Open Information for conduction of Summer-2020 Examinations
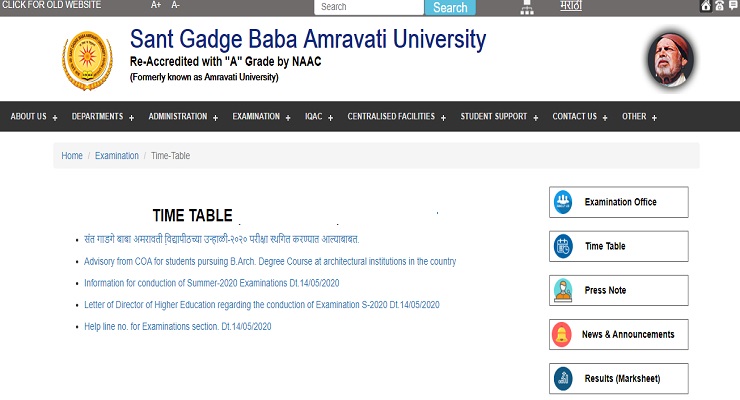The width and height of the screenshot is (740, 400). (211, 283)
